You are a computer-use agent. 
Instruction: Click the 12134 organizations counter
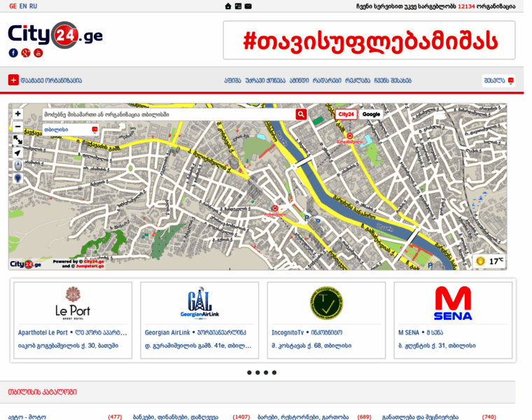[x=466, y=6]
